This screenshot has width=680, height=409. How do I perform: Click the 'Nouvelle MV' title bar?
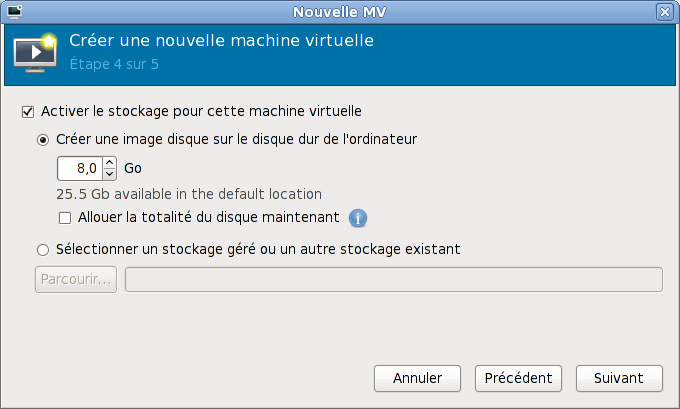[340, 12]
